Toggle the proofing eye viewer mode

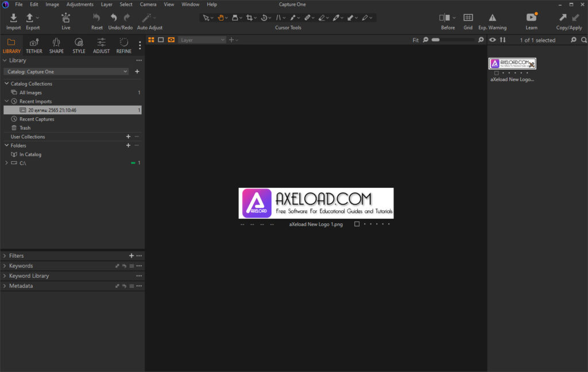(x=171, y=40)
